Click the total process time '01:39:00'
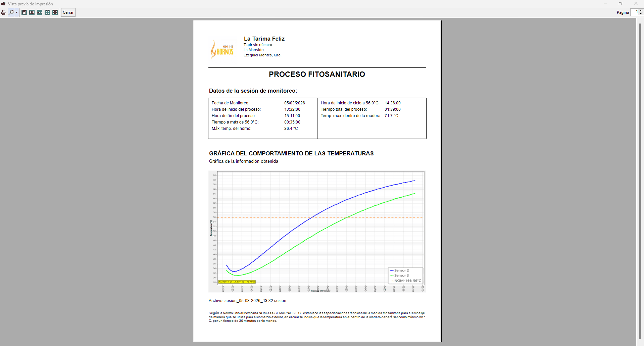Viewport: 644px width, 346px height. pos(393,109)
